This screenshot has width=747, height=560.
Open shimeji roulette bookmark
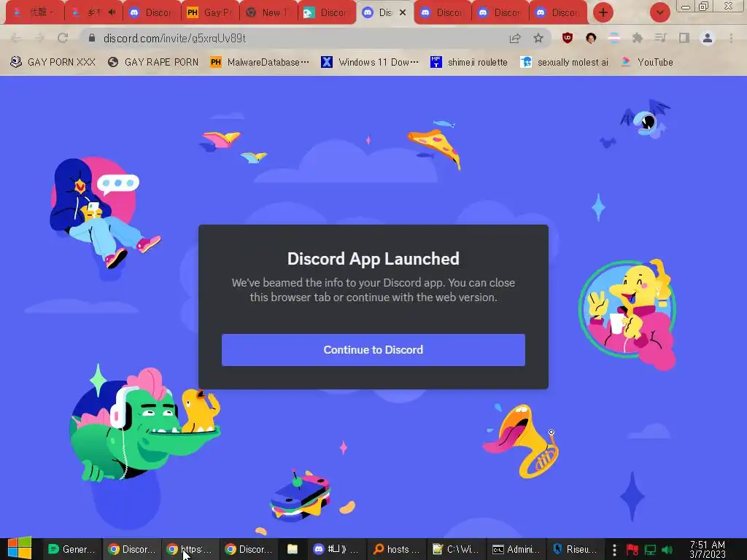pyautogui.click(x=469, y=62)
